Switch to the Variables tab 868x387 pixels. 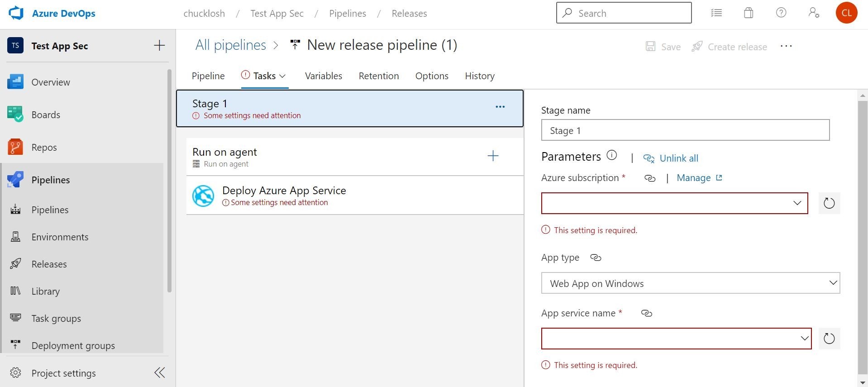click(324, 76)
